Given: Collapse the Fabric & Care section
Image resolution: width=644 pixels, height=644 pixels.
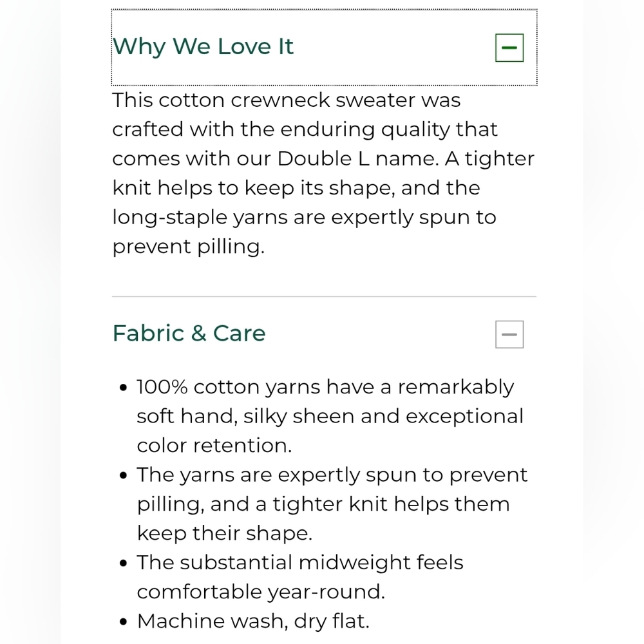Looking at the screenshot, I should coord(509,334).
